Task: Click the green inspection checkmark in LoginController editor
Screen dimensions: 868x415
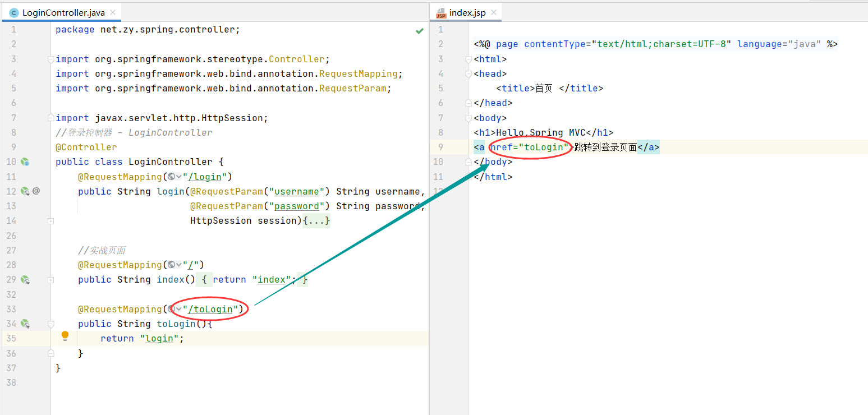Action: pos(419,31)
